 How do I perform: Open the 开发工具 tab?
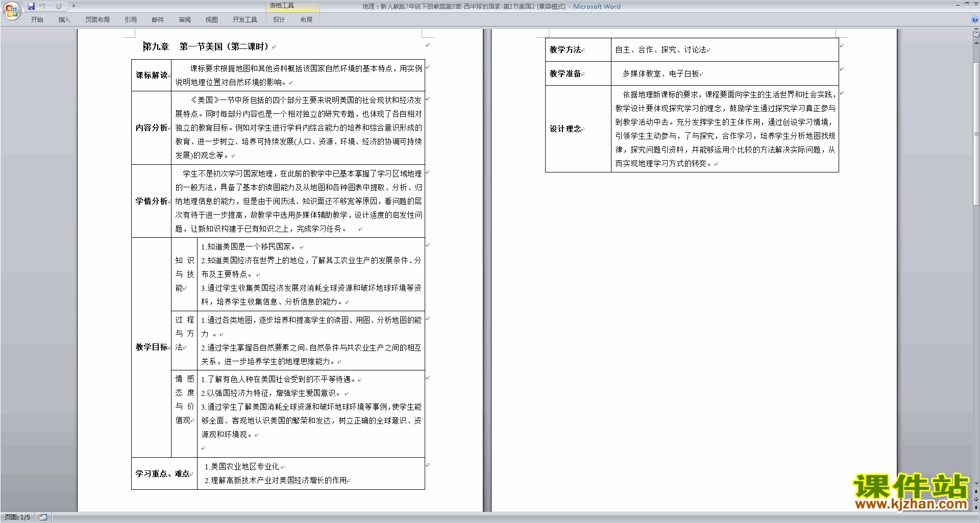point(244,19)
